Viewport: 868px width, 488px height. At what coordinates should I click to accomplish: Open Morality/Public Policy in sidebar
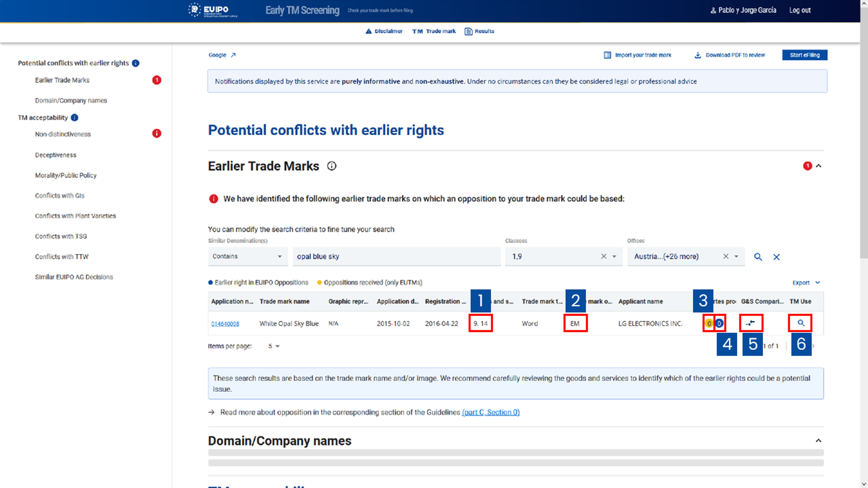click(x=66, y=175)
